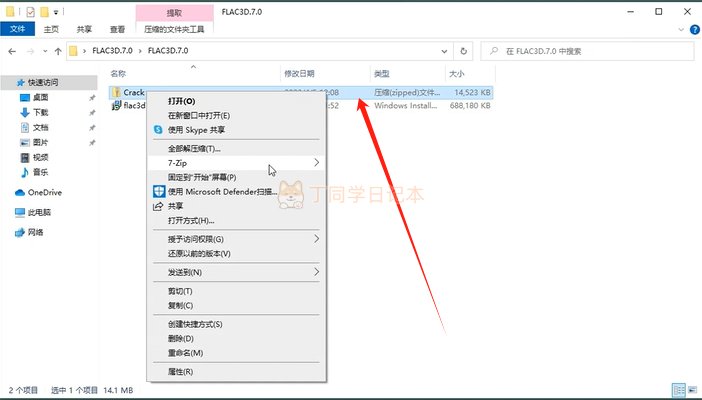Expand the address bar history dropdown
702x400 pixels.
444,52
